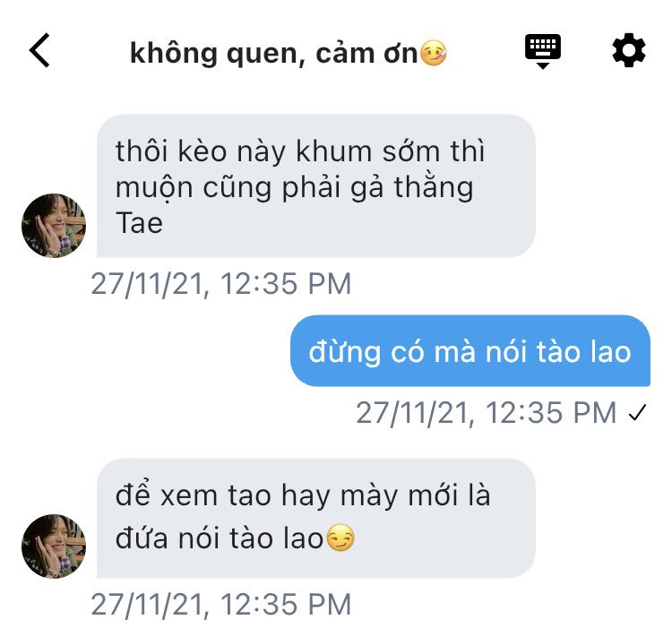
Task: Select the message "để xem tao hay mày"
Action: [x=316, y=518]
